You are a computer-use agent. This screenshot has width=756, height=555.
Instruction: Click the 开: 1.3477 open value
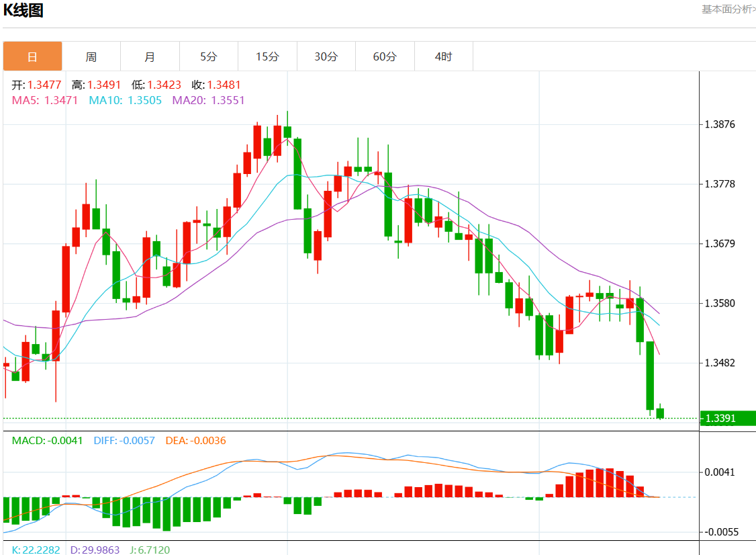(x=37, y=85)
